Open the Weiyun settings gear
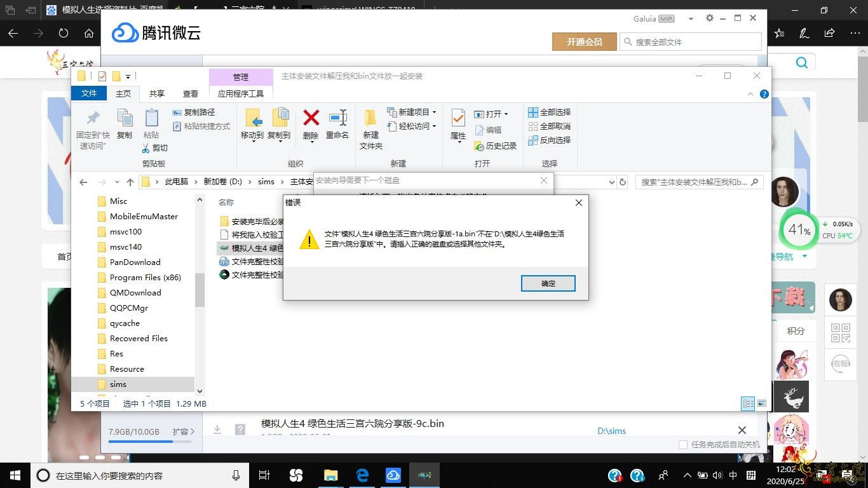 click(710, 18)
